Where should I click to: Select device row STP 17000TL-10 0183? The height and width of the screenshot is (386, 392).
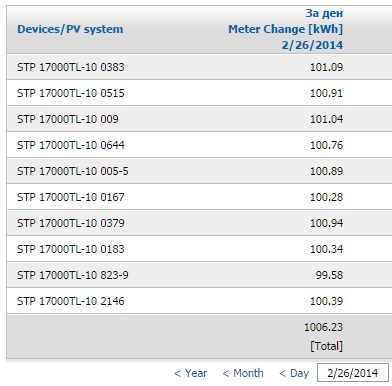click(199, 249)
